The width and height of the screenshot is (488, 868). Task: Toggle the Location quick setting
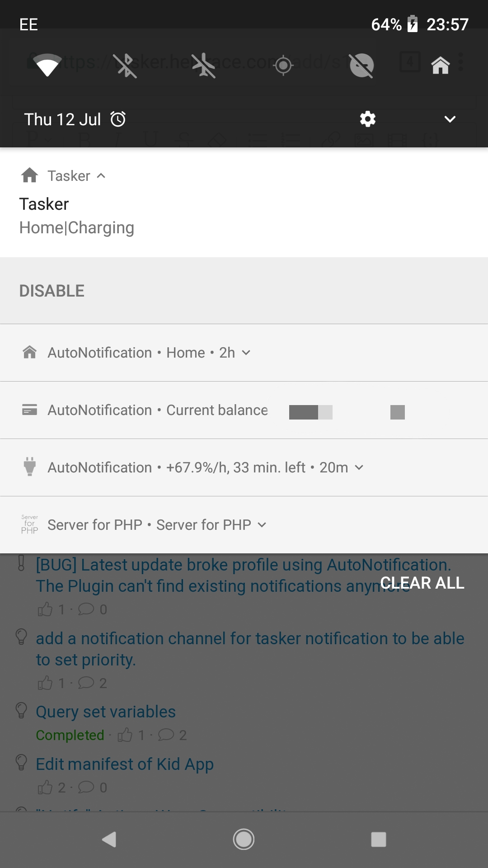(x=283, y=66)
